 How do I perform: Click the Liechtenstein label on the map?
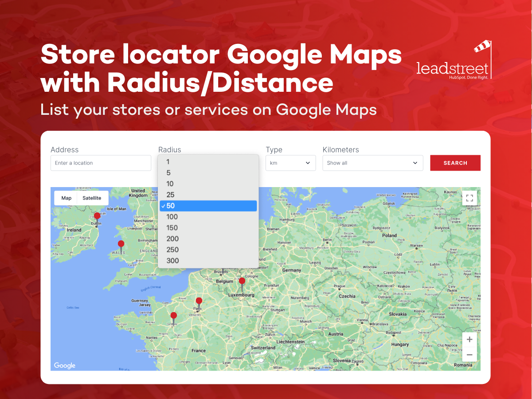coord(290,342)
